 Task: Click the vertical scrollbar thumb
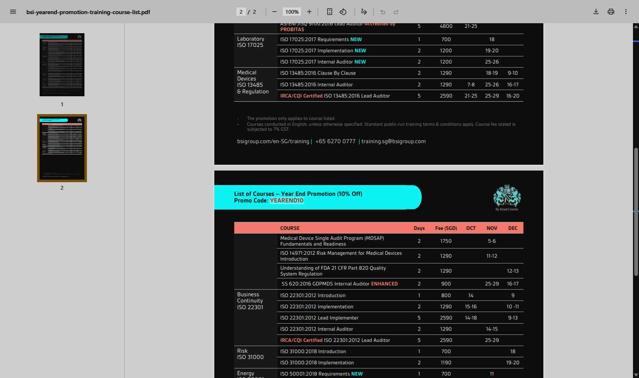(636, 212)
